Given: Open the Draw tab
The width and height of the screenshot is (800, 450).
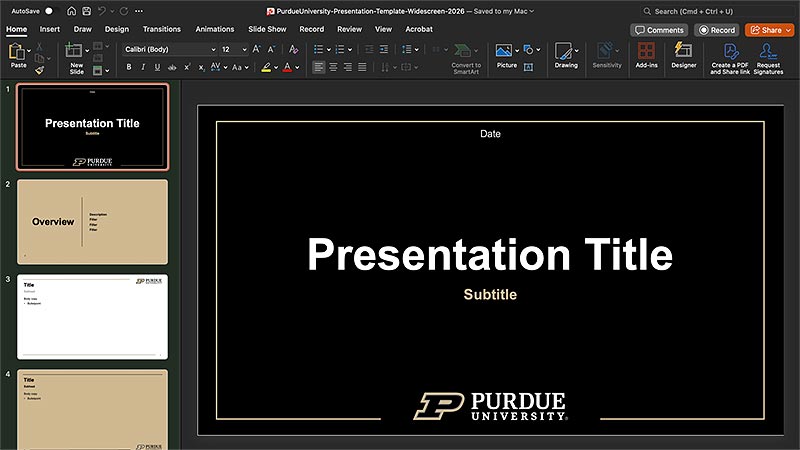Looking at the screenshot, I should click(x=83, y=29).
